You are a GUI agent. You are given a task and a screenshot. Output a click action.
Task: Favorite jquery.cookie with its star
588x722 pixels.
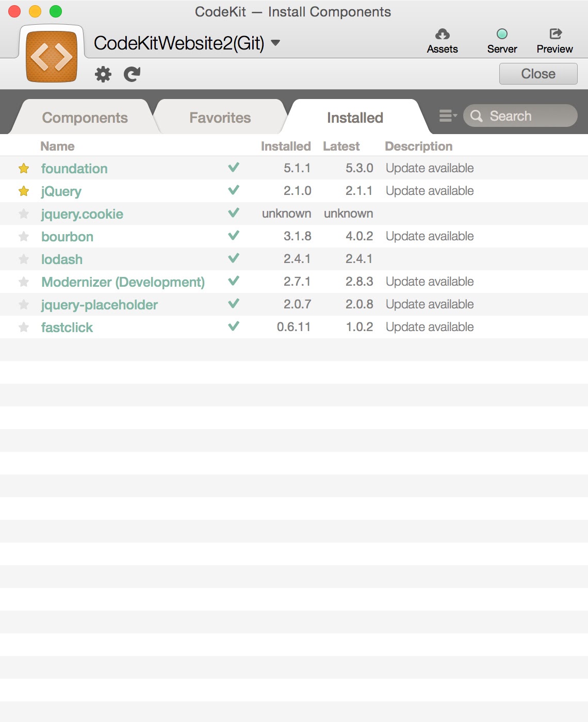click(x=24, y=214)
